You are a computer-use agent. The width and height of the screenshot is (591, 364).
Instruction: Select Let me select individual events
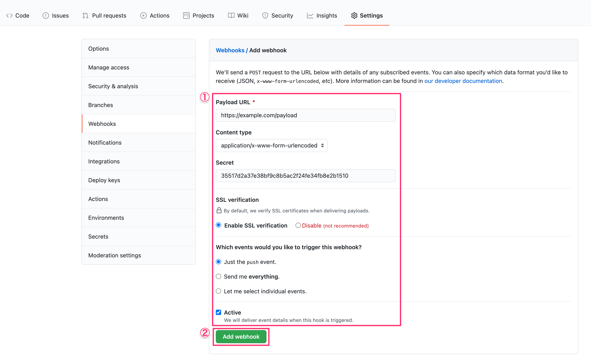[x=218, y=291]
